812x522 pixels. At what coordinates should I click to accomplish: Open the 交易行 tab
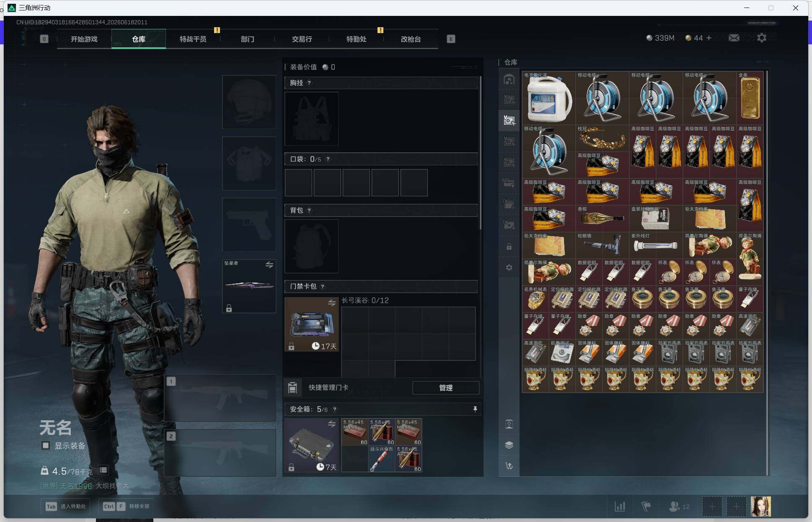(302, 39)
